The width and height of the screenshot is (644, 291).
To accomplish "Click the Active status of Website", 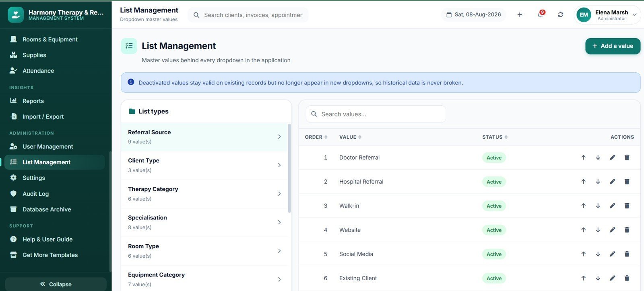I will click(x=494, y=230).
